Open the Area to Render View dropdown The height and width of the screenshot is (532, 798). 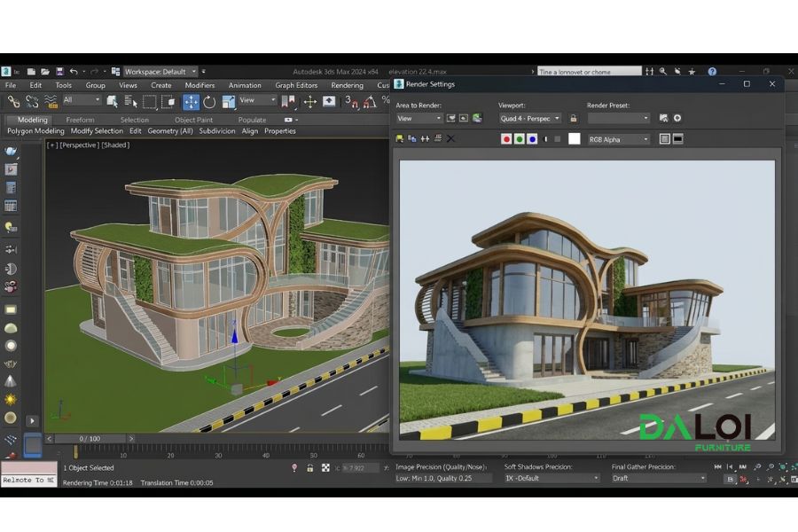[419, 118]
